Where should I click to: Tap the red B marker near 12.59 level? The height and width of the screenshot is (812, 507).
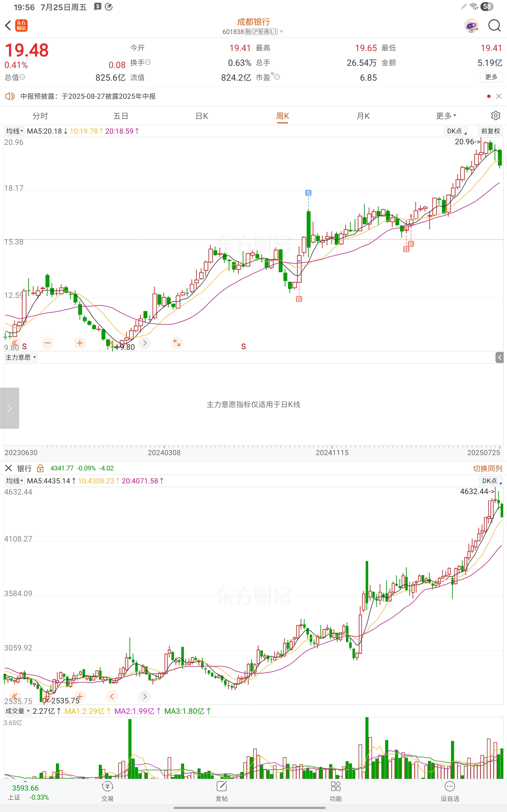[x=299, y=299]
